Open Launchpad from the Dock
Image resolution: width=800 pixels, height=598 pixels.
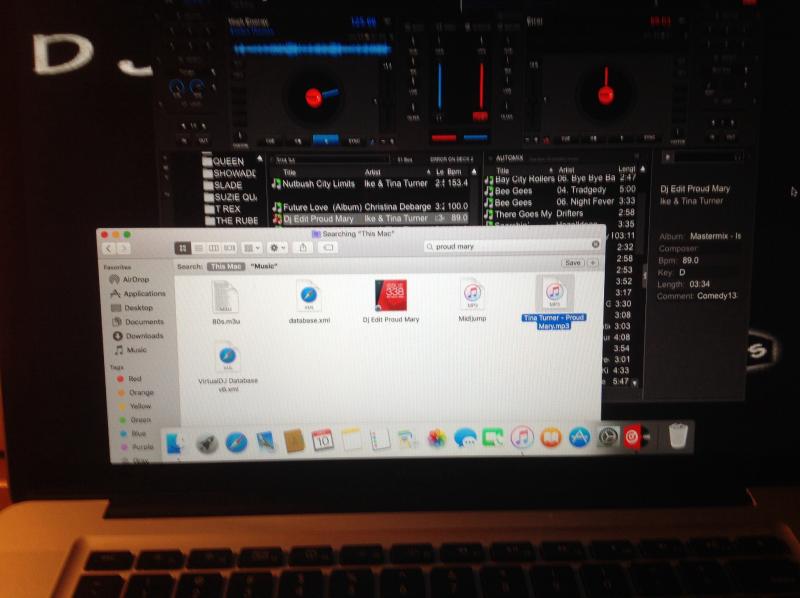[207, 442]
